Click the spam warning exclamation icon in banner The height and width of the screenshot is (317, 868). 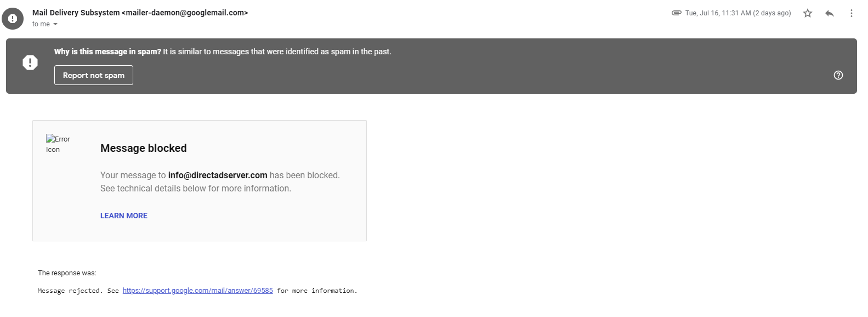pyautogui.click(x=30, y=63)
